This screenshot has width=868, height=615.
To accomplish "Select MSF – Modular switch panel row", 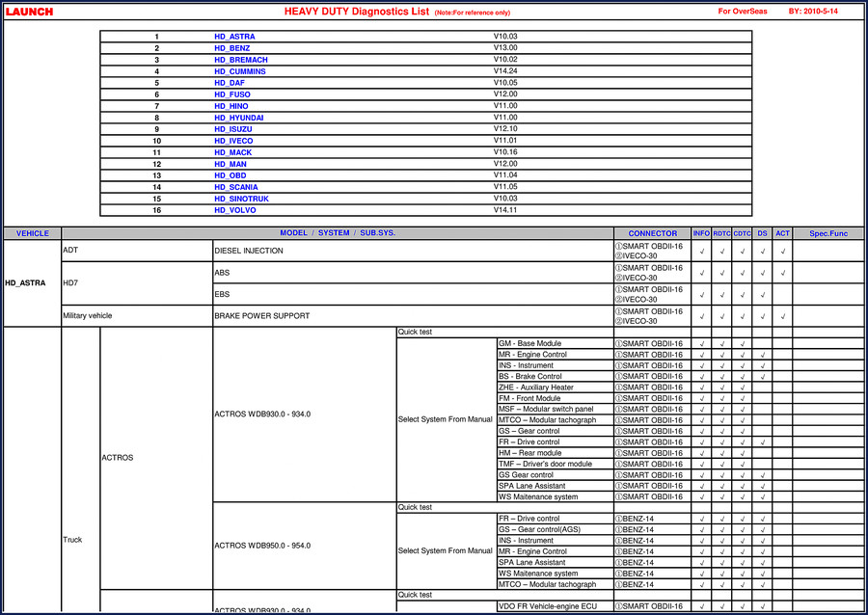I will click(x=556, y=410).
